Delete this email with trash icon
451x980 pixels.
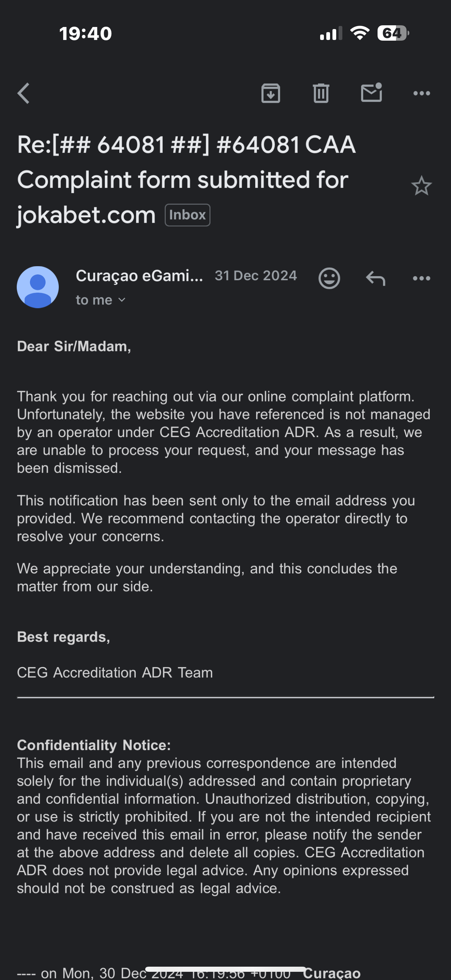pyautogui.click(x=320, y=93)
